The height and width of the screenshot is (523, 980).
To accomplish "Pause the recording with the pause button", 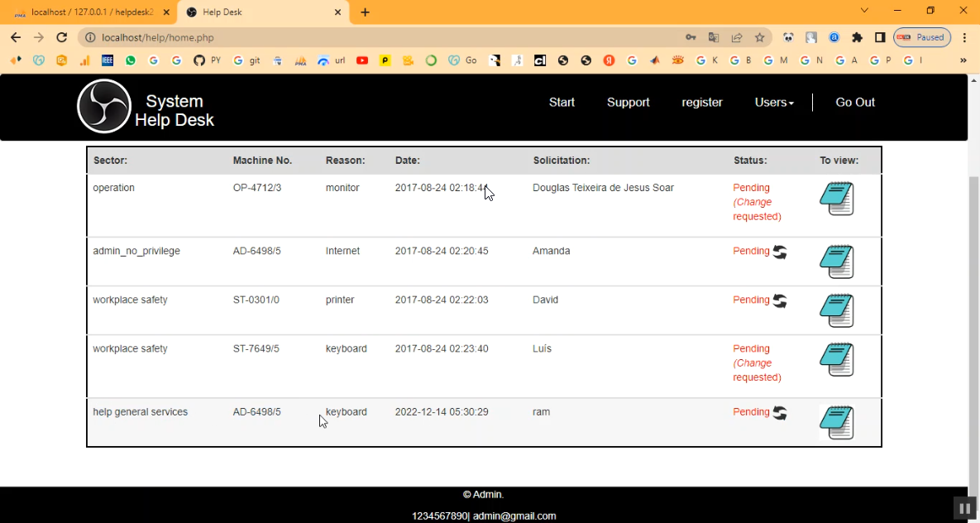I will 964,508.
